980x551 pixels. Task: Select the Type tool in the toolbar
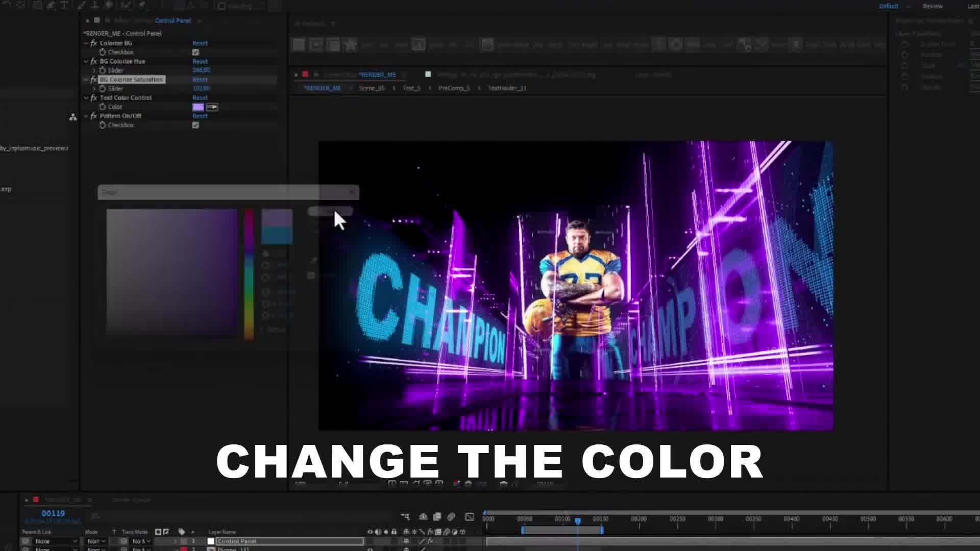pyautogui.click(x=64, y=6)
